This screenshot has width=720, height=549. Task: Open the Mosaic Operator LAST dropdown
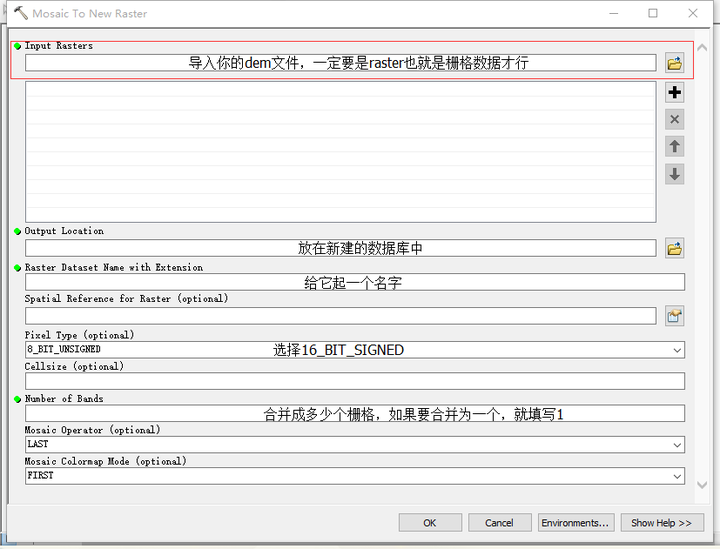(677, 444)
